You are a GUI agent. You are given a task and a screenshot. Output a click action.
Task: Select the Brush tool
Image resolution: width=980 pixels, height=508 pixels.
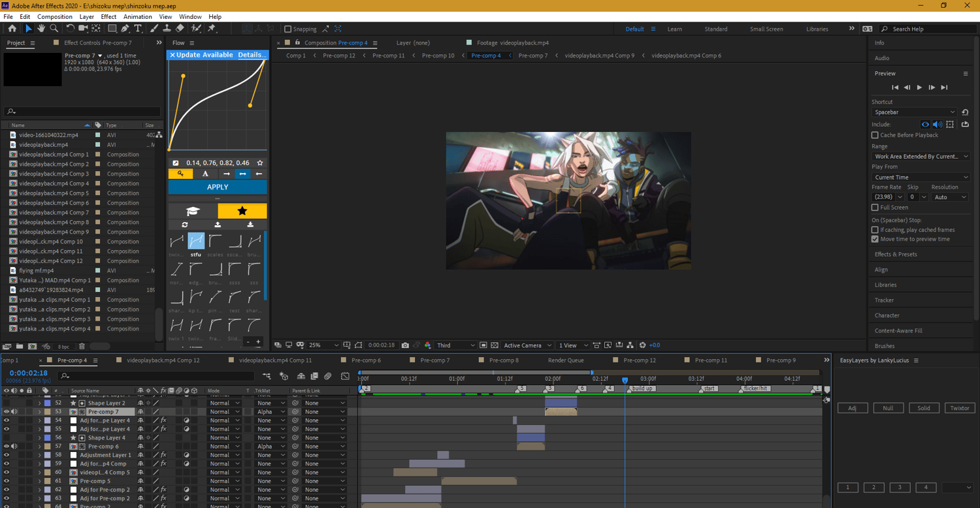154,29
